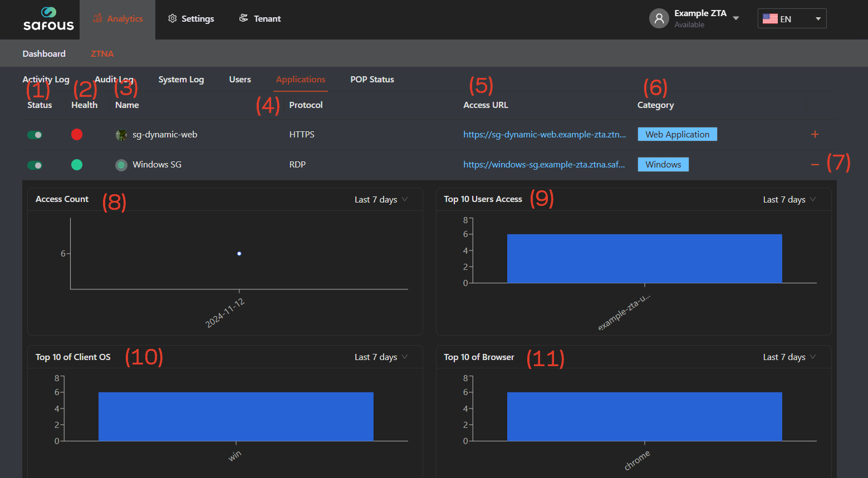Click the Windows SG application icon
This screenshot has height=478, width=868.
point(121,165)
